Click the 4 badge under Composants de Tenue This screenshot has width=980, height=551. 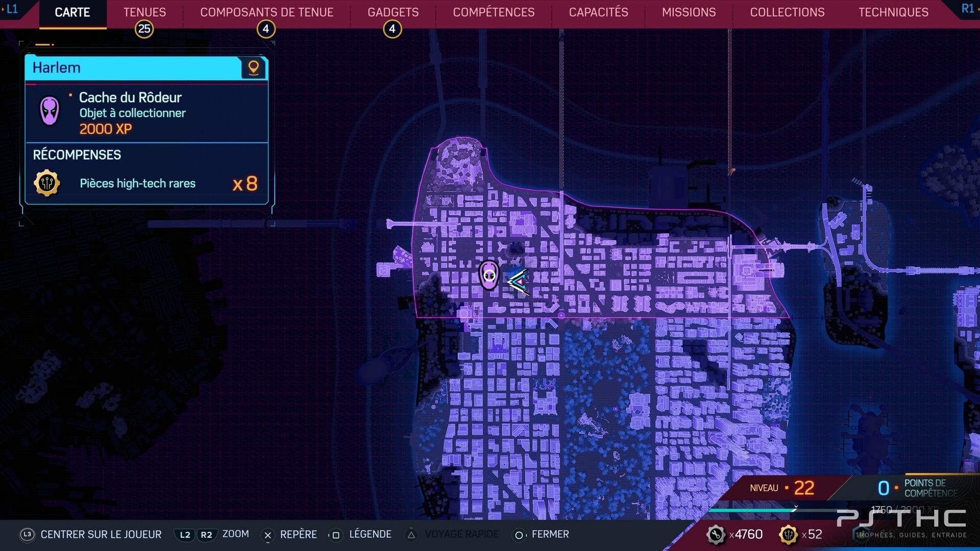[266, 29]
